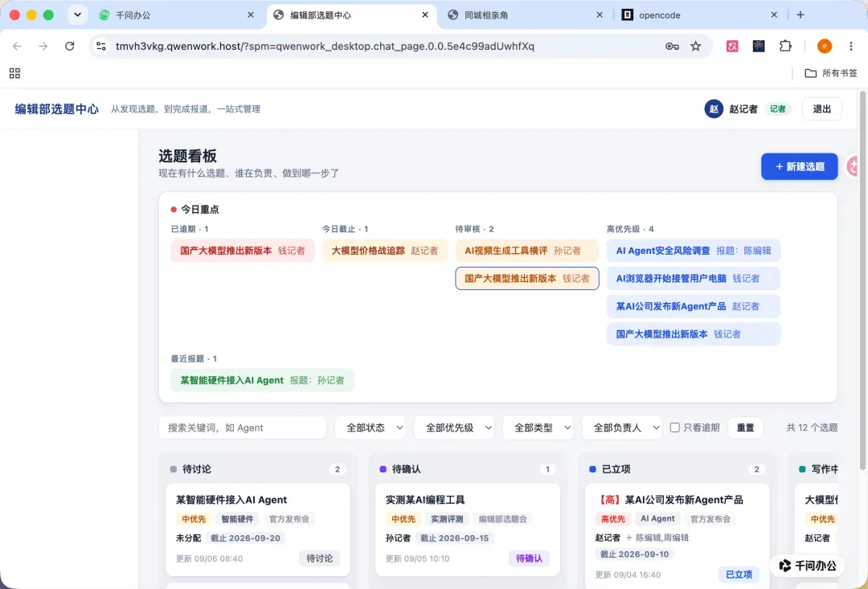The image size is (868, 589).
Task: Close the 千问办公 tab
Action: point(251,15)
